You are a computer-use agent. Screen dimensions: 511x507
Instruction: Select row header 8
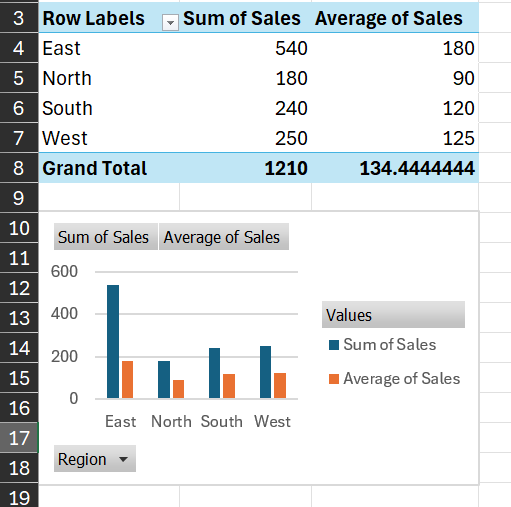point(19,168)
